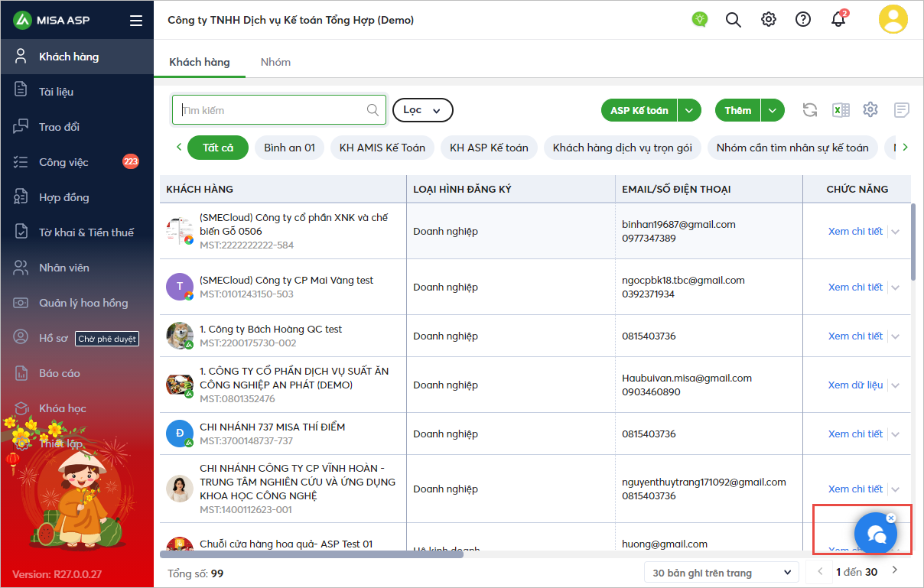The width and height of the screenshot is (924, 588).
Task: Refresh the customer list
Action: (x=810, y=110)
